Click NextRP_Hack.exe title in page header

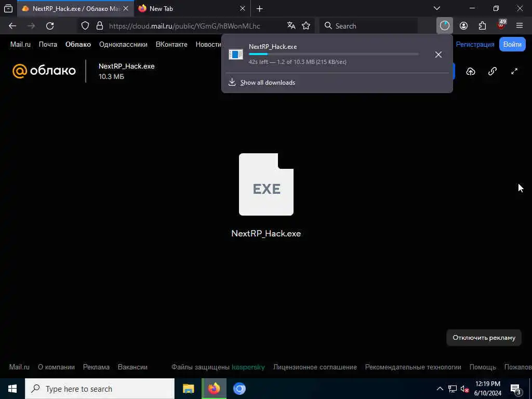pos(127,66)
